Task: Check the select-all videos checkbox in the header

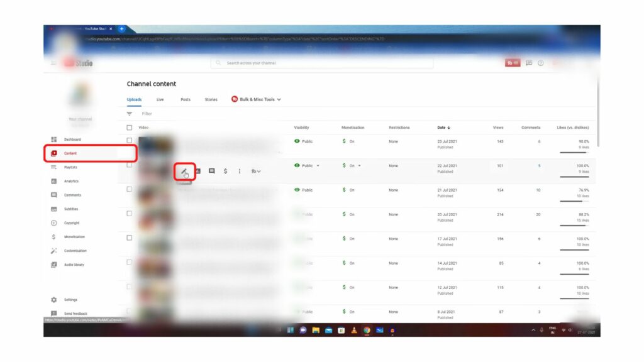Action: [128, 128]
